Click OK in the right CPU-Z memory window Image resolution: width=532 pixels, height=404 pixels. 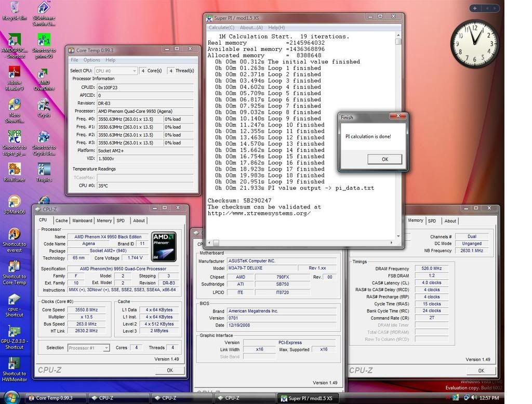click(x=481, y=370)
